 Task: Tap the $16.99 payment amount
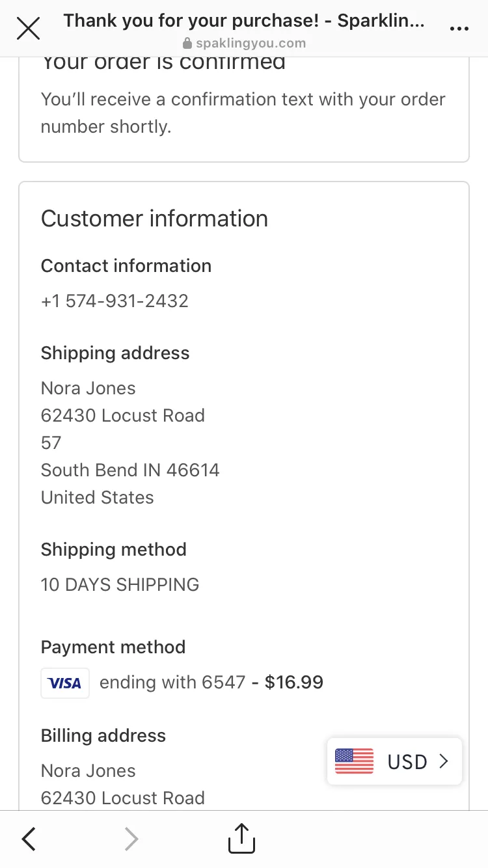pos(294,682)
